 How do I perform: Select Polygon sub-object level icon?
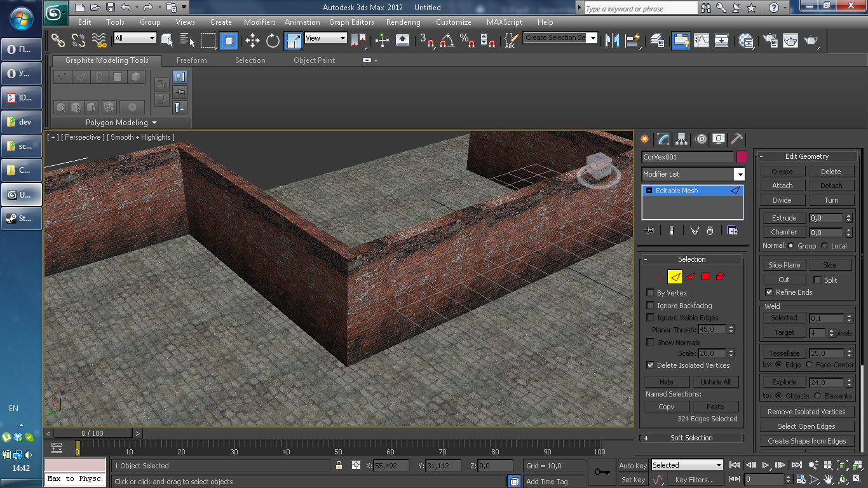click(x=705, y=276)
